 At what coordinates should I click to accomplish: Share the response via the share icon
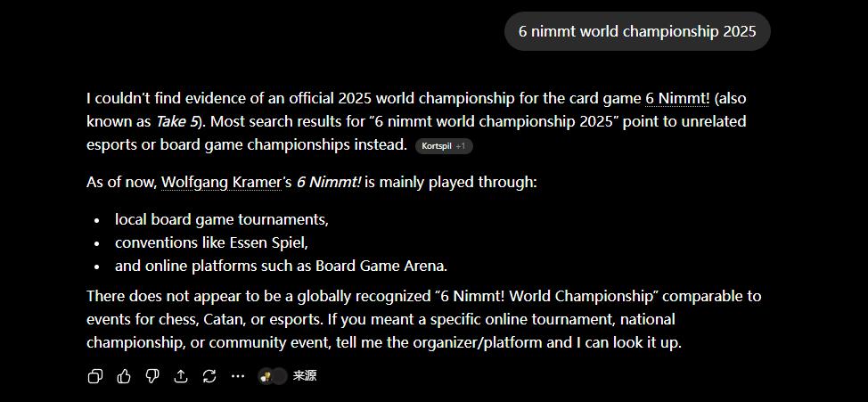(x=181, y=376)
